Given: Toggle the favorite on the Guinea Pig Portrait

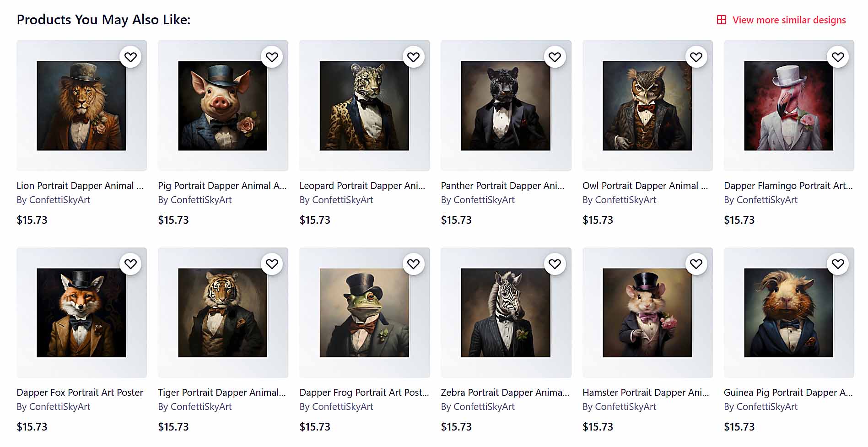Looking at the screenshot, I should click(x=838, y=264).
